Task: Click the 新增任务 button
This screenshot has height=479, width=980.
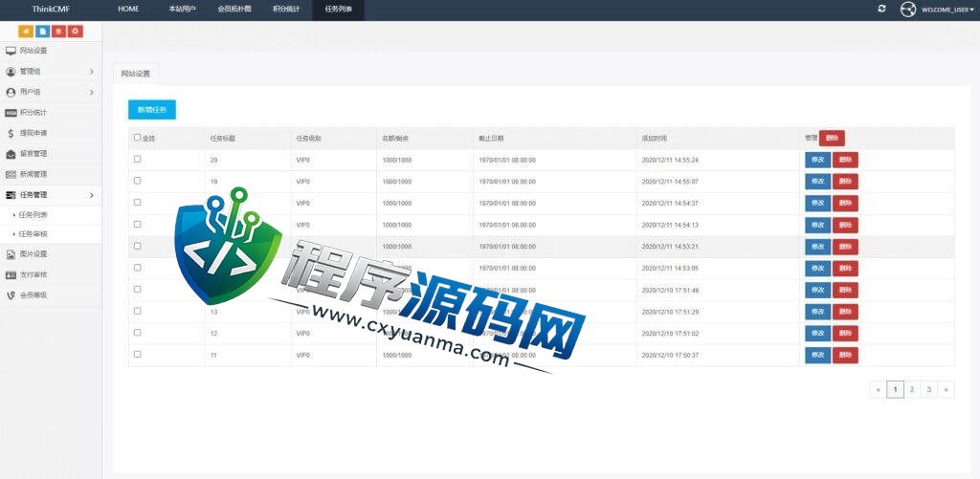Action: [152, 109]
